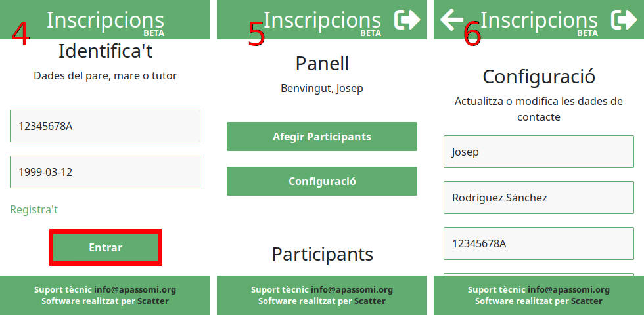Select the 1999-03-12 date field

point(105,172)
